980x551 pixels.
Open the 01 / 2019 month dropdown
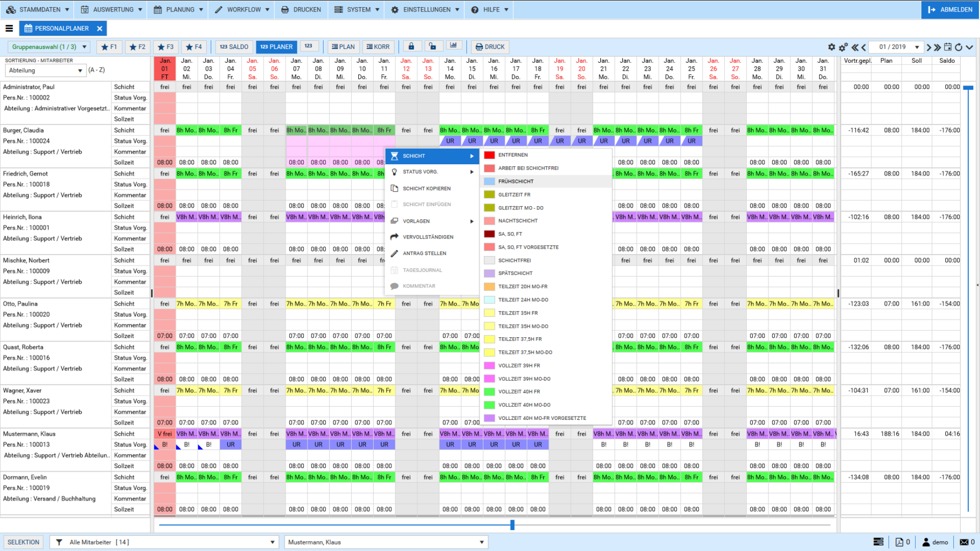tap(898, 47)
